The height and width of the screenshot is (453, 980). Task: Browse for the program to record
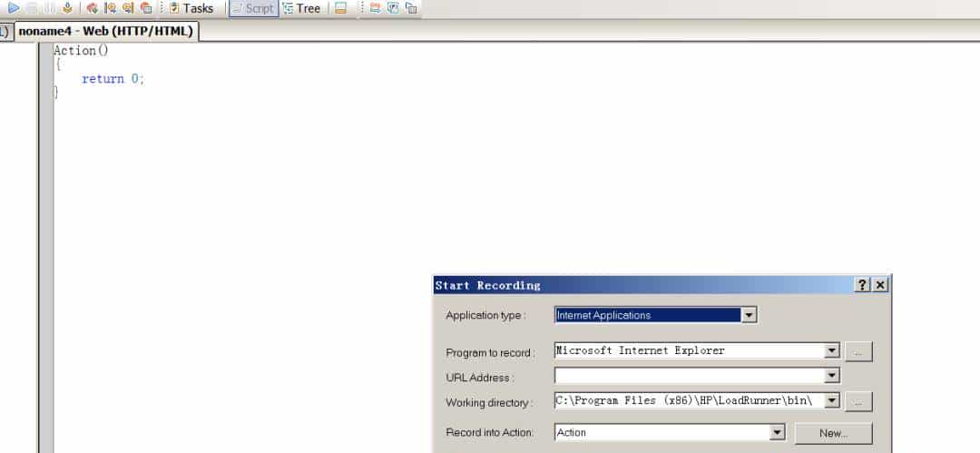tap(858, 351)
